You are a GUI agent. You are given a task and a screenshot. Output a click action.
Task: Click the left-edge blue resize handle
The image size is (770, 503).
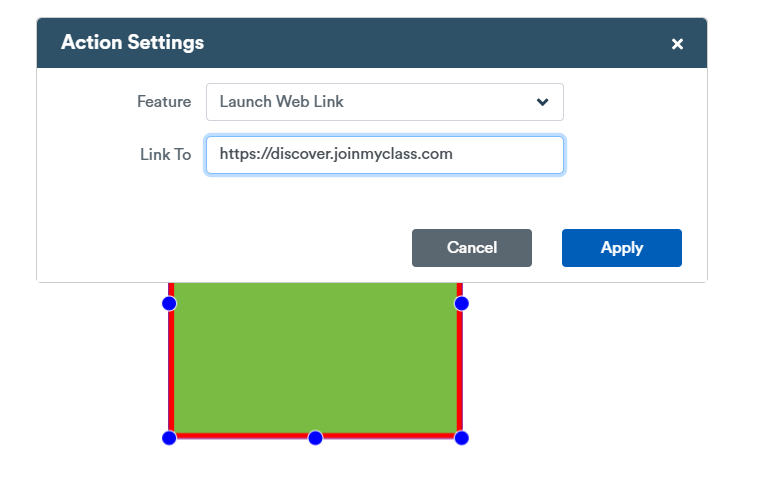pyautogui.click(x=169, y=304)
